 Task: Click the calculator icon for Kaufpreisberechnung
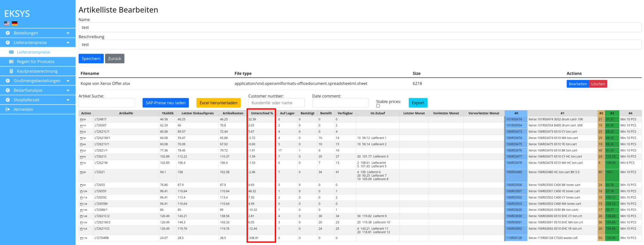[11, 71]
